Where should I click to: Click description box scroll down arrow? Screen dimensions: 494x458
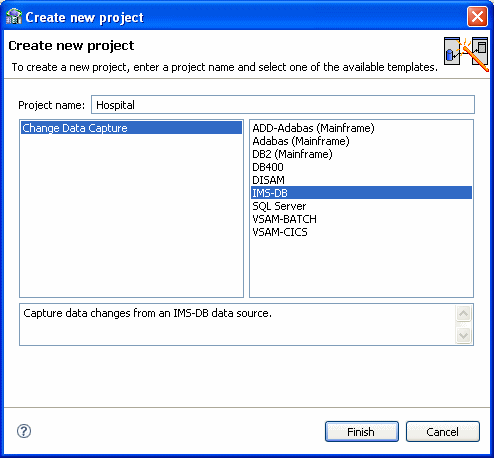(463, 335)
